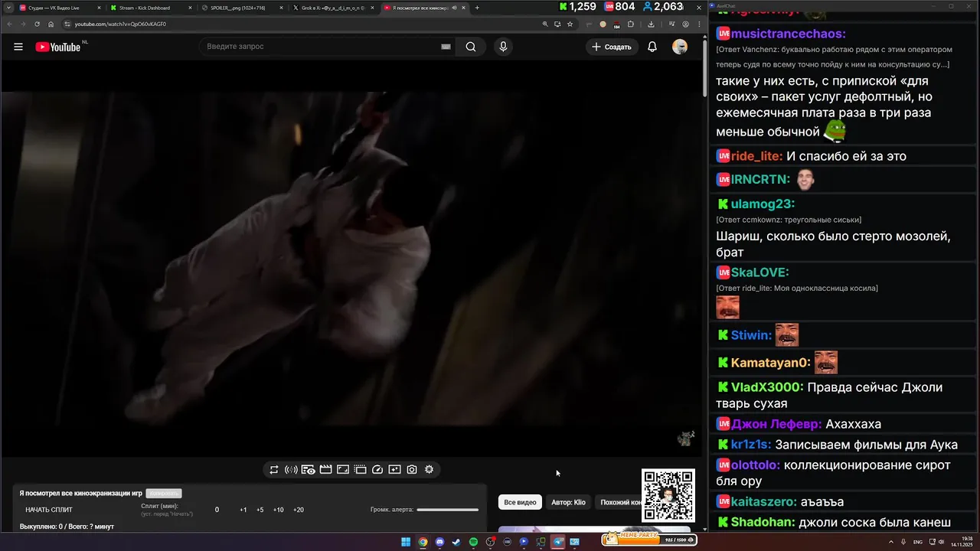The height and width of the screenshot is (551, 980).
Task: Open the player toolbar settings gear
Action: click(429, 470)
